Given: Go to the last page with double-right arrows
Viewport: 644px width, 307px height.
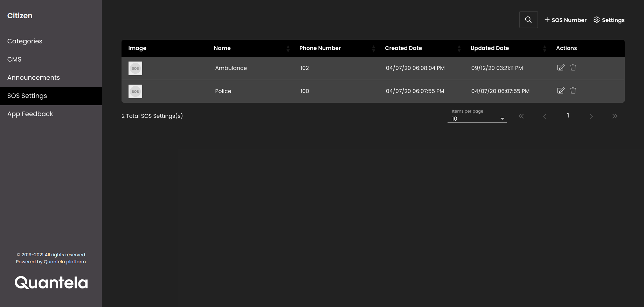Looking at the screenshot, I should pos(615,116).
